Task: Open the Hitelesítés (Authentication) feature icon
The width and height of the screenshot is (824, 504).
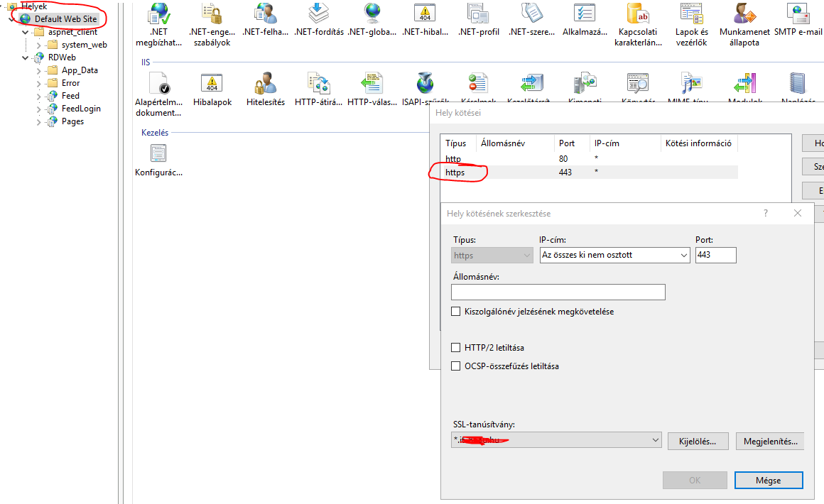Action: (265, 84)
